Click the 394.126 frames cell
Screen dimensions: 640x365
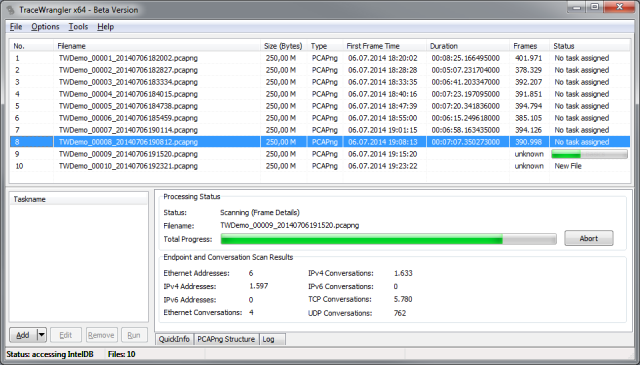(529, 130)
